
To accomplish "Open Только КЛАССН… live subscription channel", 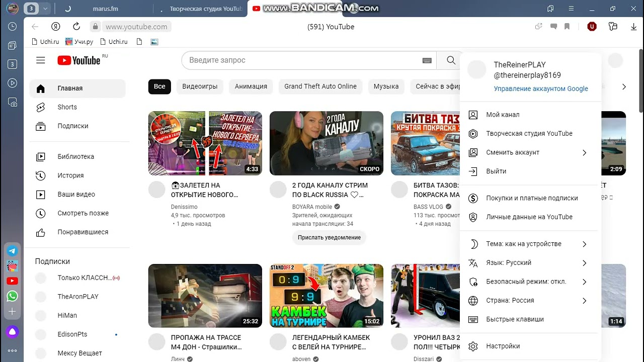I will pyautogui.click(x=77, y=278).
